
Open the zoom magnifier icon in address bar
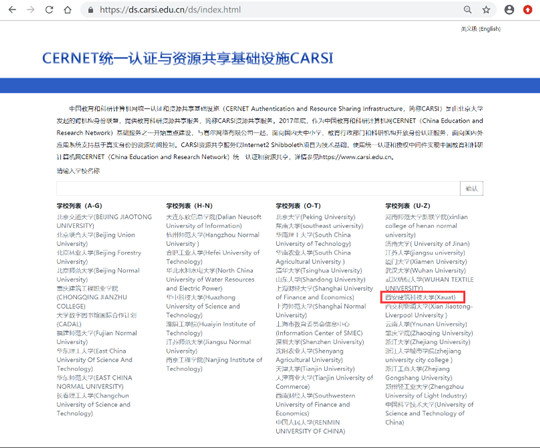tap(467, 10)
